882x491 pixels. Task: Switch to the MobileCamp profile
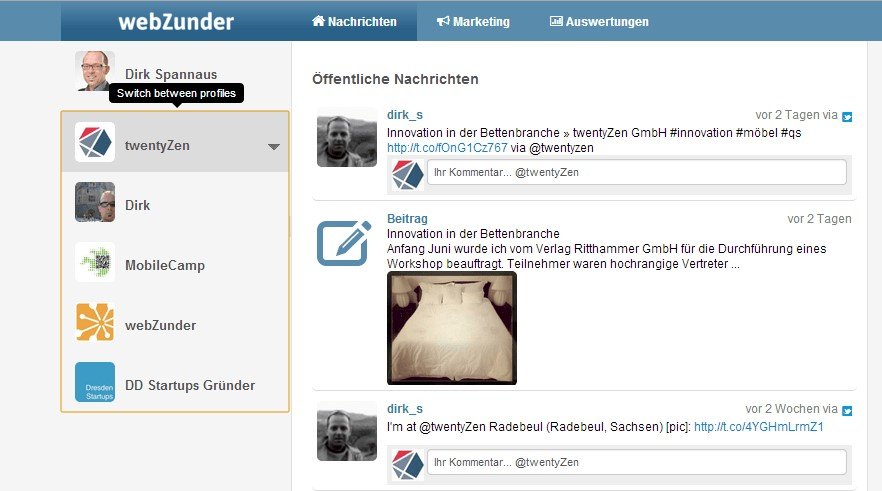[175, 263]
